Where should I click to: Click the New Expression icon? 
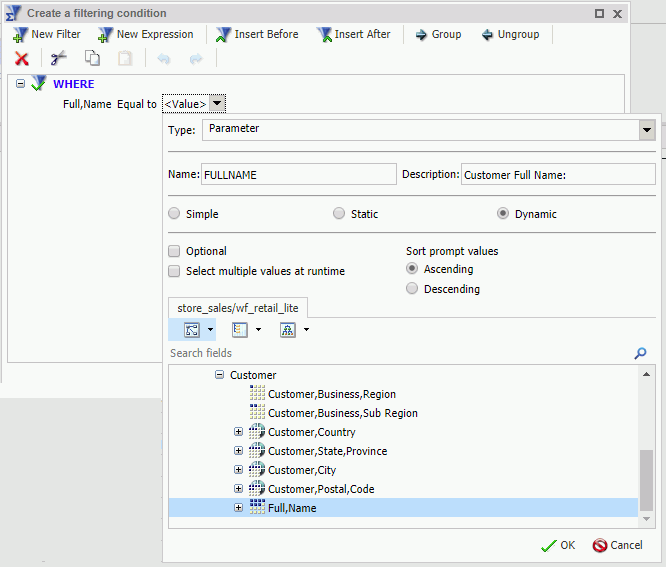(105, 34)
